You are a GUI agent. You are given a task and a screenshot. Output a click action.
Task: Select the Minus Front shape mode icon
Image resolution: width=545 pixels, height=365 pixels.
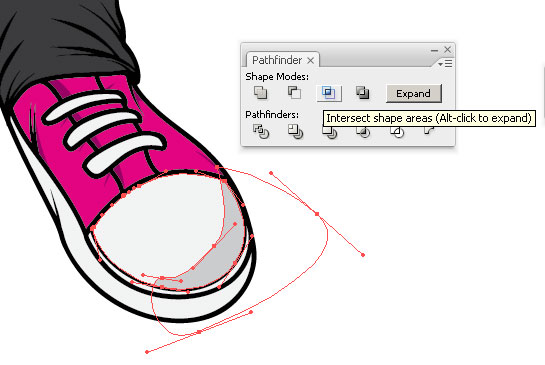pyautogui.click(x=294, y=93)
